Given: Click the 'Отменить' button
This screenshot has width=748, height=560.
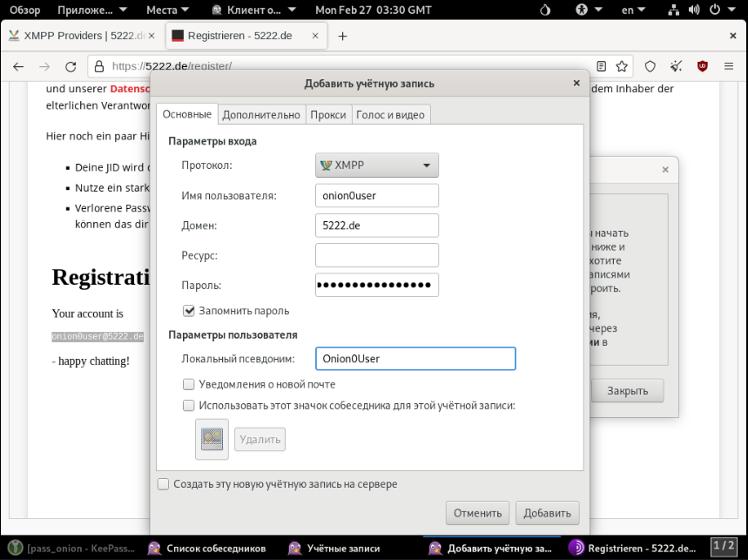Looking at the screenshot, I should click(477, 513).
